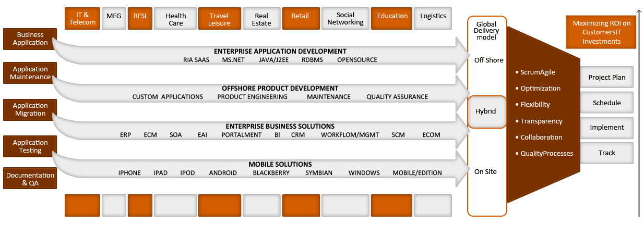Open the Project Plan box

pyautogui.click(x=607, y=77)
